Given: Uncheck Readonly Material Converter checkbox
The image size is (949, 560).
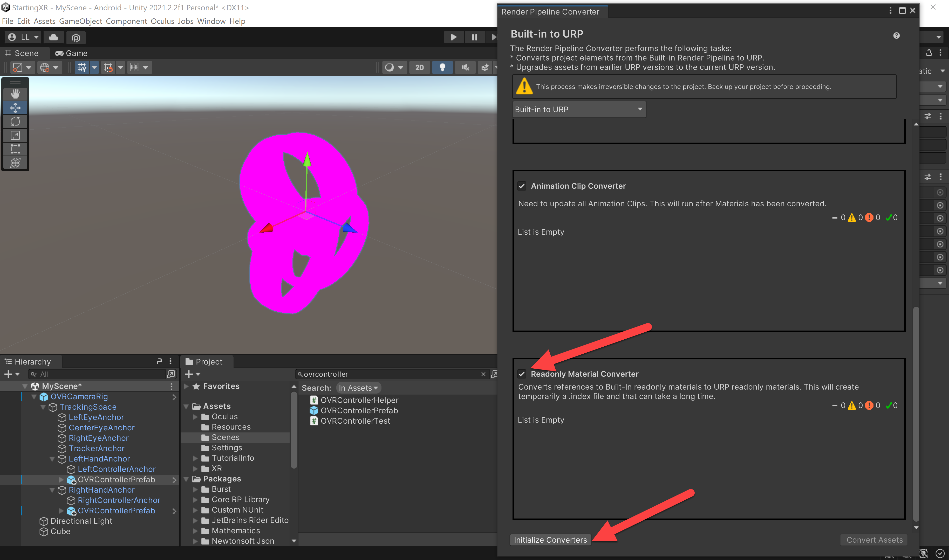Looking at the screenshot, I should 522,374.
